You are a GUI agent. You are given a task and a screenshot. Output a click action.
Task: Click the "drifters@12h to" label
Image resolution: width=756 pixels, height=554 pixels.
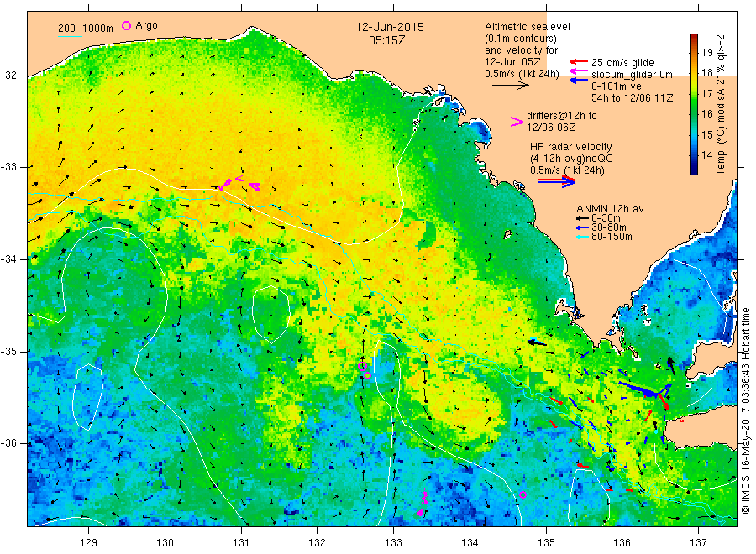coord(562,116)
